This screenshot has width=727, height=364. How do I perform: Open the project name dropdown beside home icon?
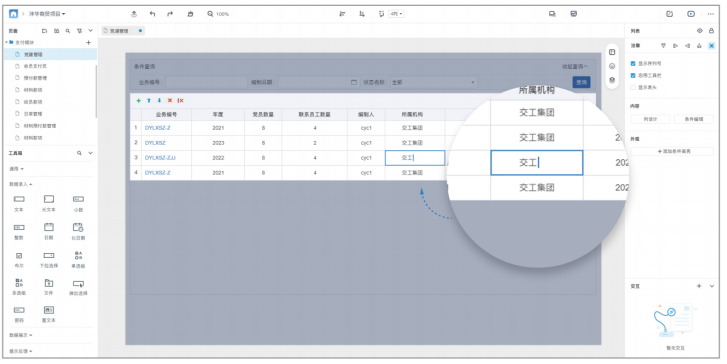pos(47,14)
